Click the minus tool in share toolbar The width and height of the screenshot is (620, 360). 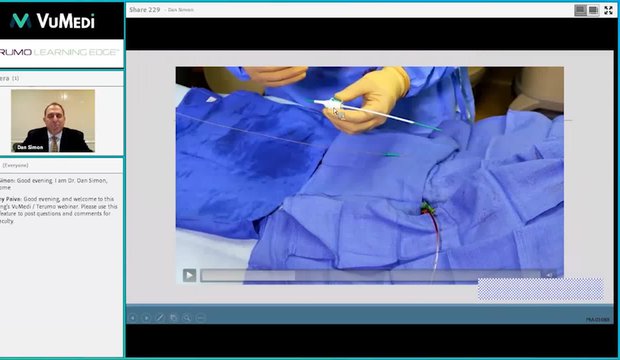tap(200, 318)
